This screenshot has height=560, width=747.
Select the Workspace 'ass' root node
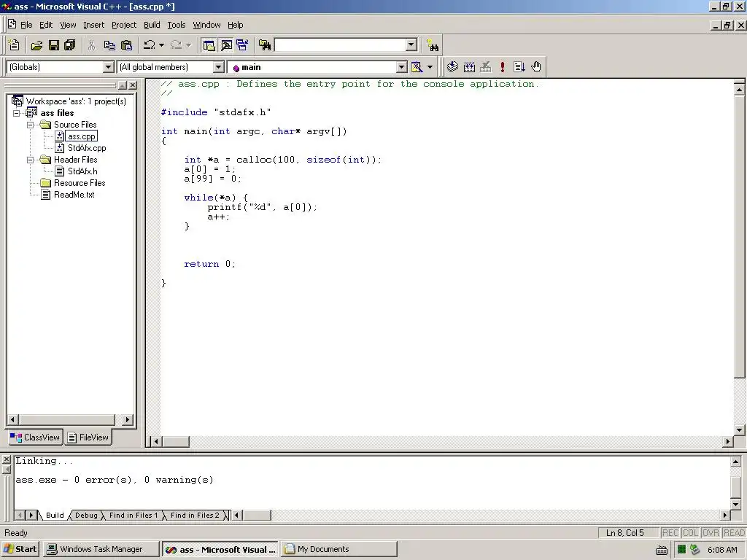tap(76, 101)
